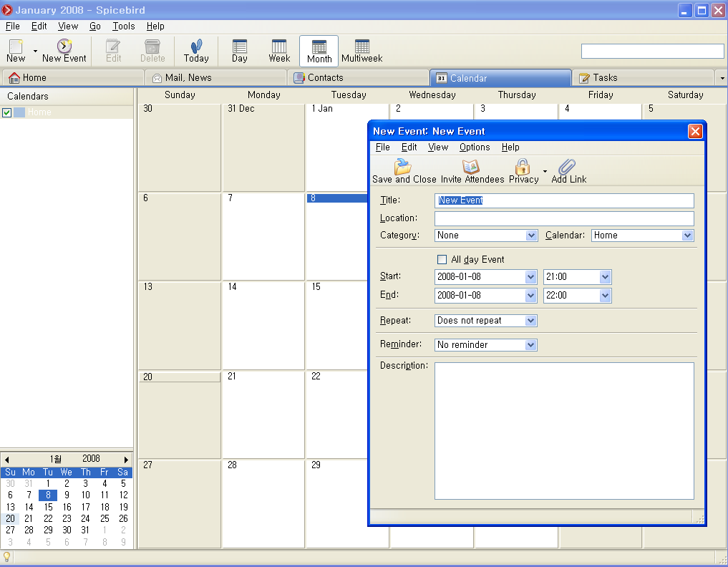728x567 pixels.
Task: Open the Home tab
Action: [x=73, y=77]
